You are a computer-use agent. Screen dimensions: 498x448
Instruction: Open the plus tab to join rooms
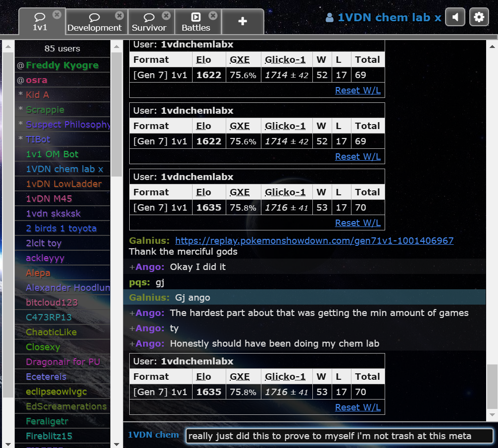point(243,21)
